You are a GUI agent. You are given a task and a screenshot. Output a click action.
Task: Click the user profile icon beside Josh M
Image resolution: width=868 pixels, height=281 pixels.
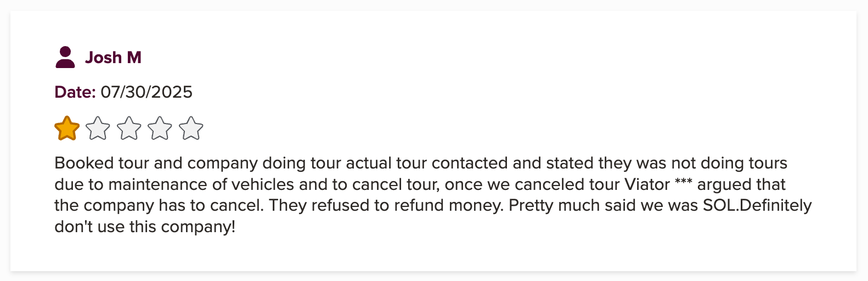pos(65,57)
